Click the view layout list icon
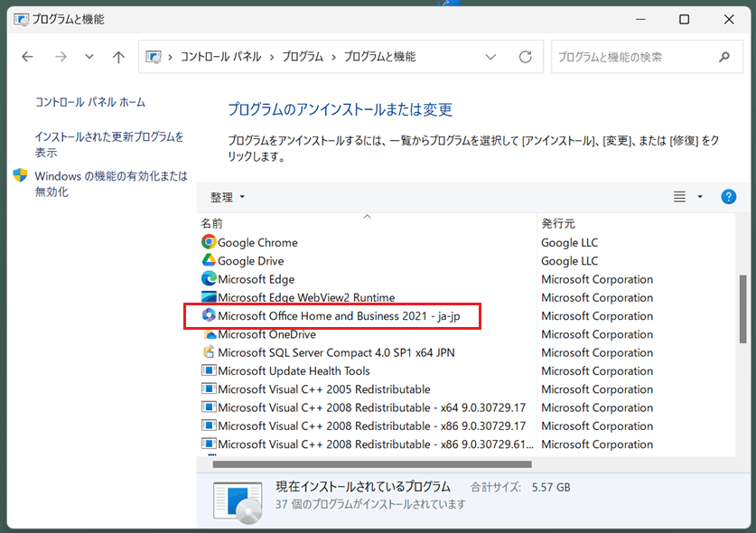This screenshot has width=756, height=533. point(679,197)
